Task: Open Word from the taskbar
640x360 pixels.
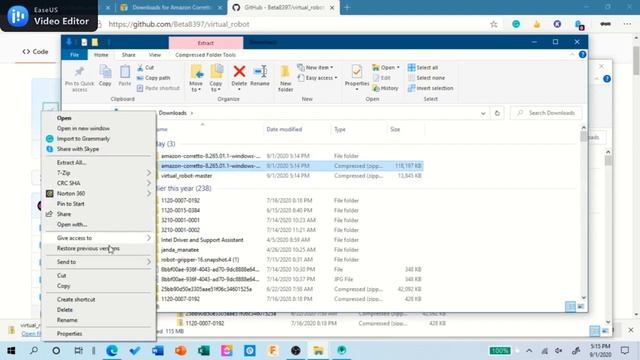Action: [158, 350]
